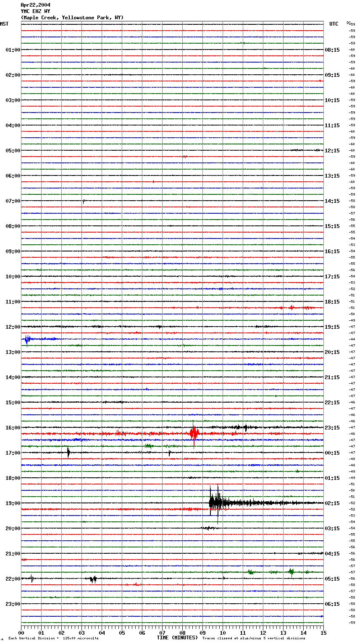357x644 pixels.
Task: Select the 21:00 MST hour label
Action: coord(13,554)
